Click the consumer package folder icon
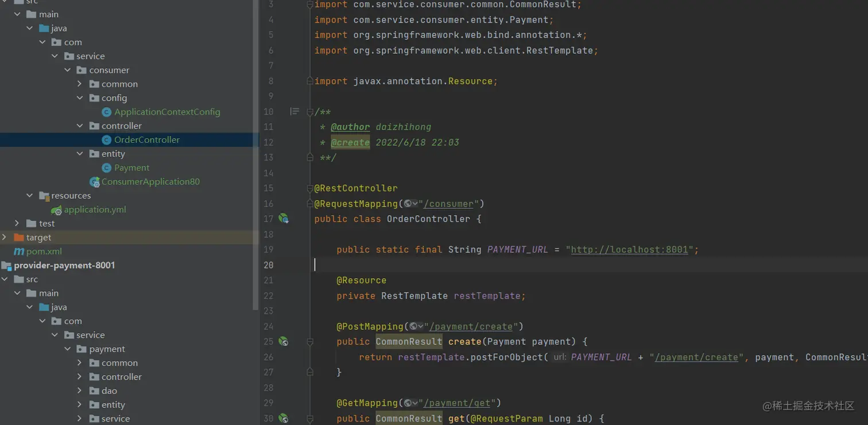The width and height of the screenshot is (868, 425). coord(82,70)
